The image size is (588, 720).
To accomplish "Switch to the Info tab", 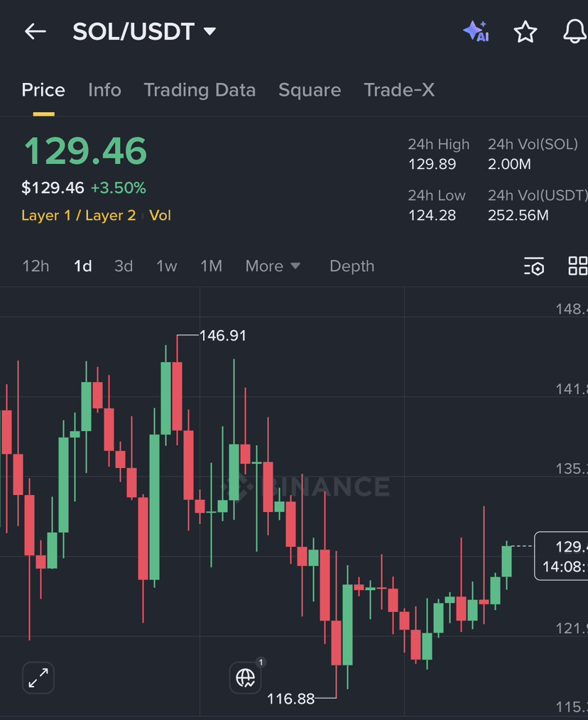I will click(104, 90).
